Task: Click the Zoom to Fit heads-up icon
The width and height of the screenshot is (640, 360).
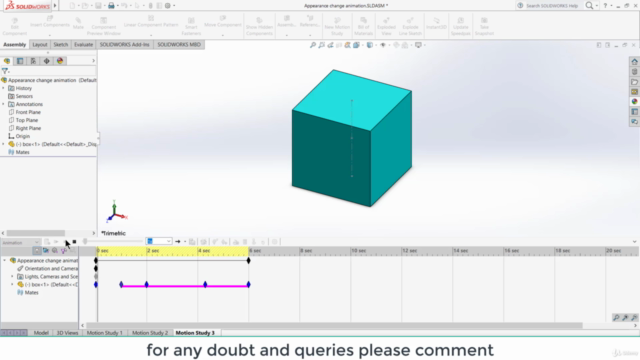Action: coord(313,45)
